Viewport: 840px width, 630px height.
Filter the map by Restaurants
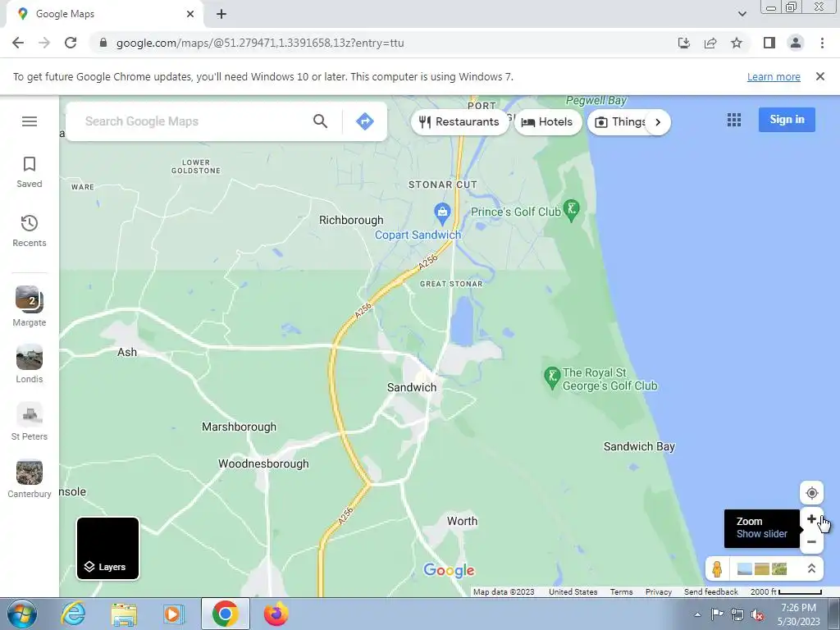(459, 122)
